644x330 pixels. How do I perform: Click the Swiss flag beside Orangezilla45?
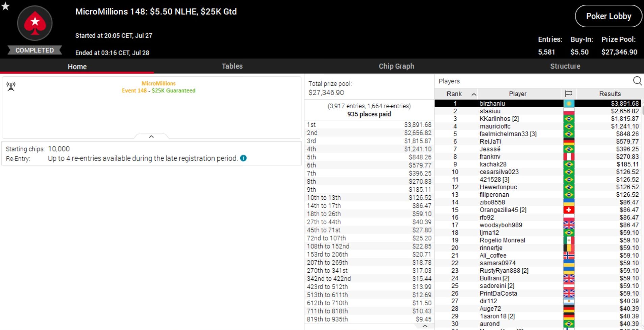click(x=569, y=210)
